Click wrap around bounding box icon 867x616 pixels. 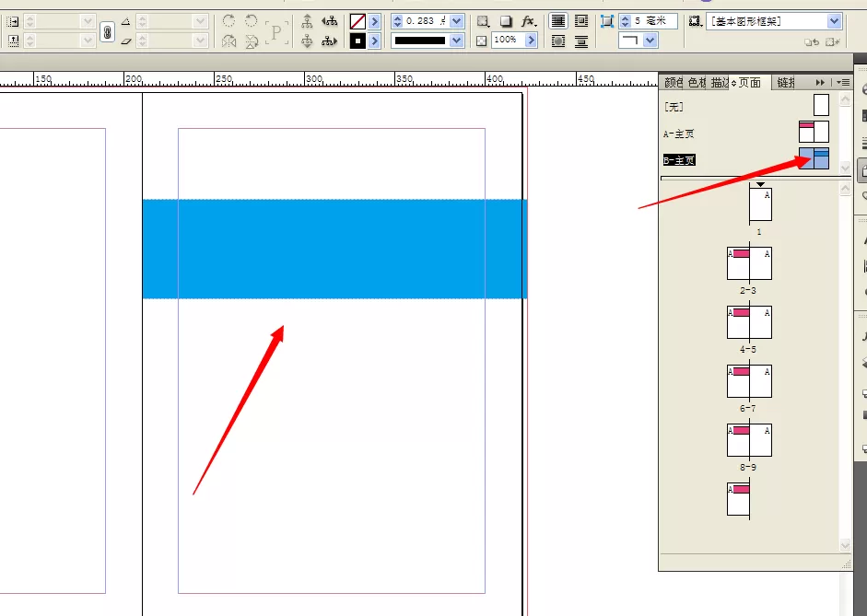pos(581,21)
